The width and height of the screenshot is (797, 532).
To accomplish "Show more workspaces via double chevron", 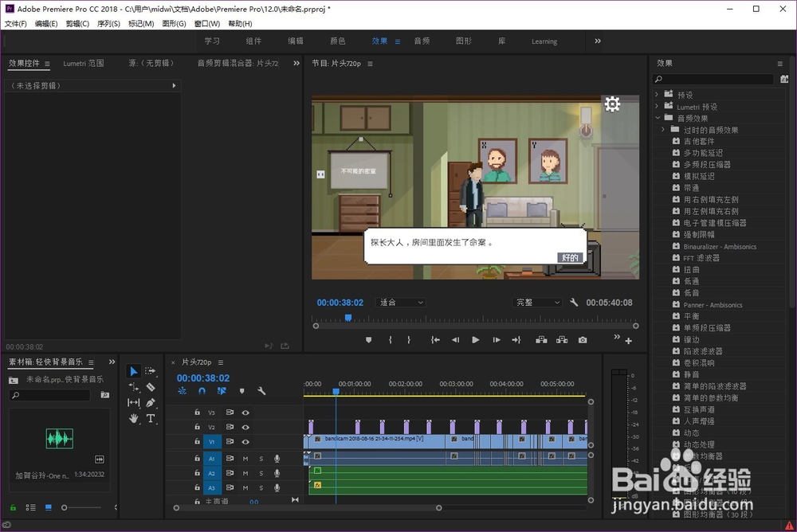I will tap(598, 41).
